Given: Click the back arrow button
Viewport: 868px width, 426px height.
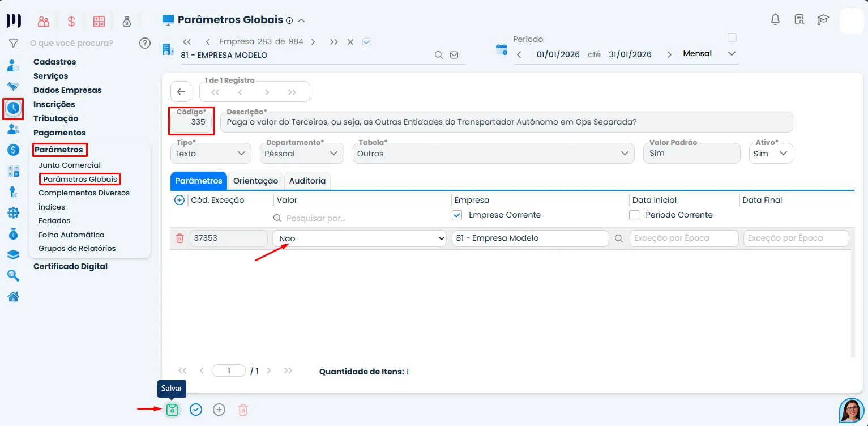Looking at the screenshot, I should [x=181, y=92].
